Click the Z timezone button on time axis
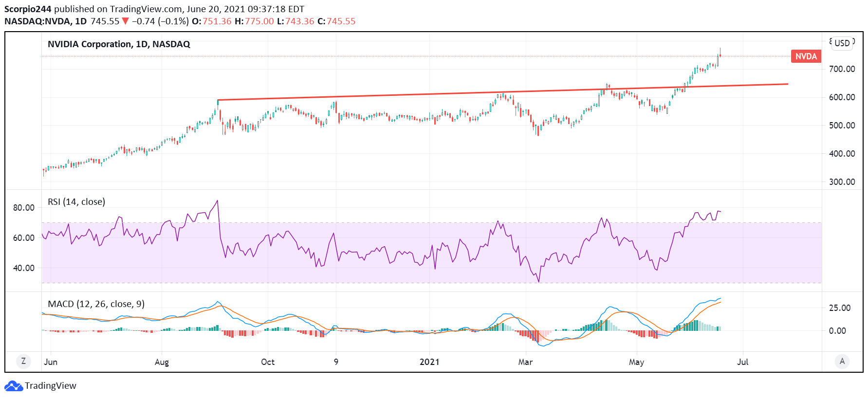Image resolution: width=868 pixels, height=399 pixels. click(x=23, y=361)
